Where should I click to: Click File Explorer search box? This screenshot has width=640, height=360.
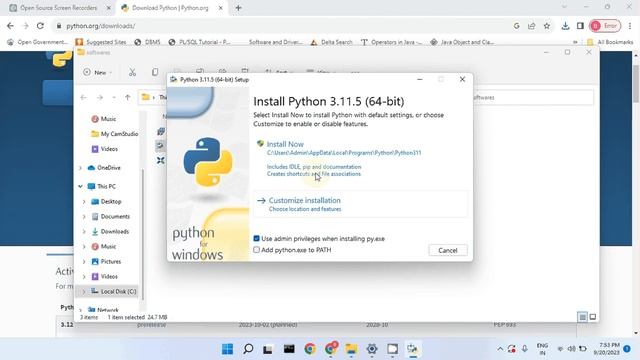[533, 98]
